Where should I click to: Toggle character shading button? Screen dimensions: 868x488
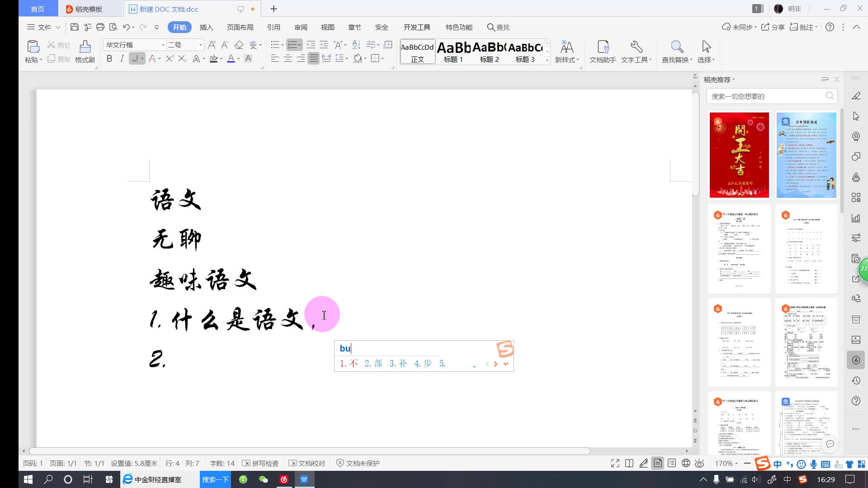pyautogui.click(x=248, y=58)
